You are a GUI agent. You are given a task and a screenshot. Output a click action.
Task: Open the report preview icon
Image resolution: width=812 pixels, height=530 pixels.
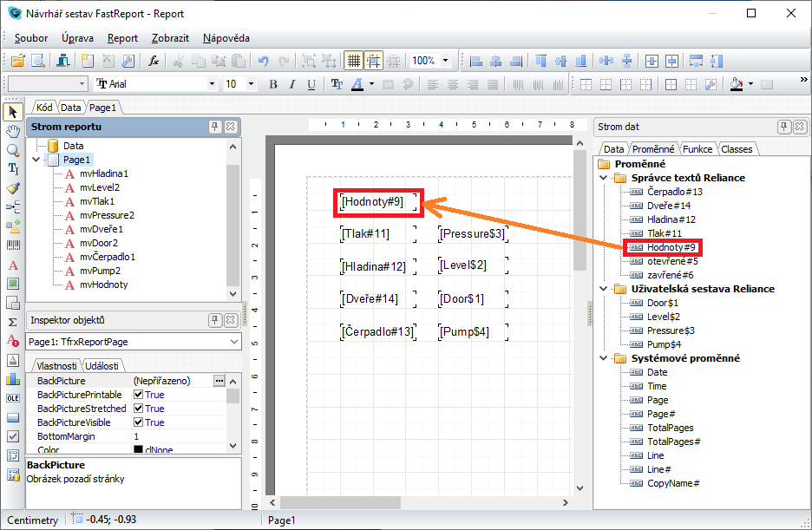pyautogui.click(x=38, y=61)
